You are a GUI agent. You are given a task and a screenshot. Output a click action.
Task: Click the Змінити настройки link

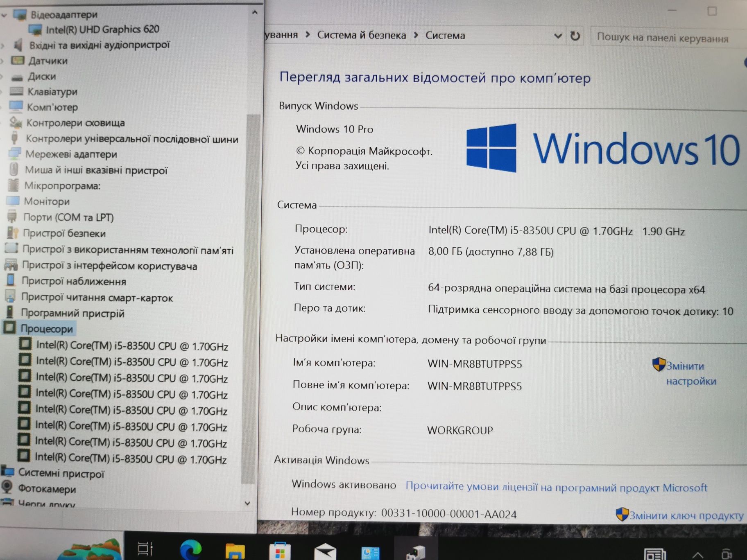pyautogui.click(x=690, y=373)
